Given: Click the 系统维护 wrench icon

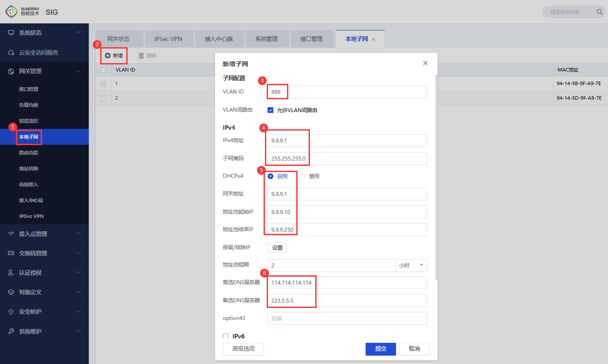Looking at the screenshot, I should pyautogui.click(x=11, y=331).
